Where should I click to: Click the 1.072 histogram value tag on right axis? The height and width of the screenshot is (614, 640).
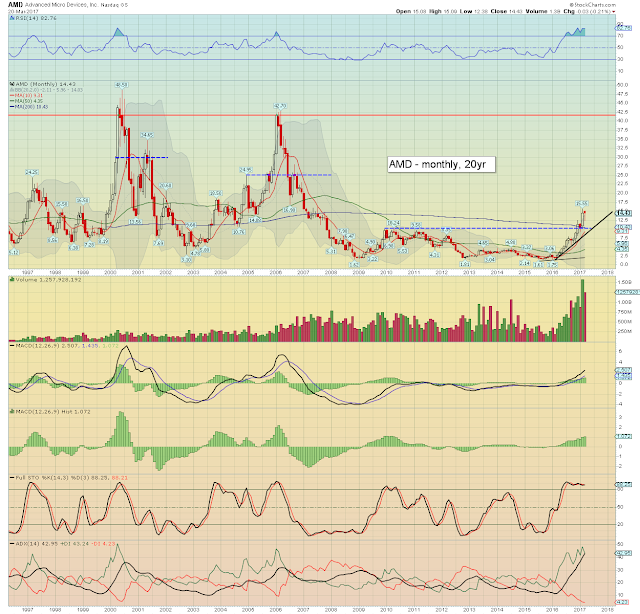[x=624, y=436]
